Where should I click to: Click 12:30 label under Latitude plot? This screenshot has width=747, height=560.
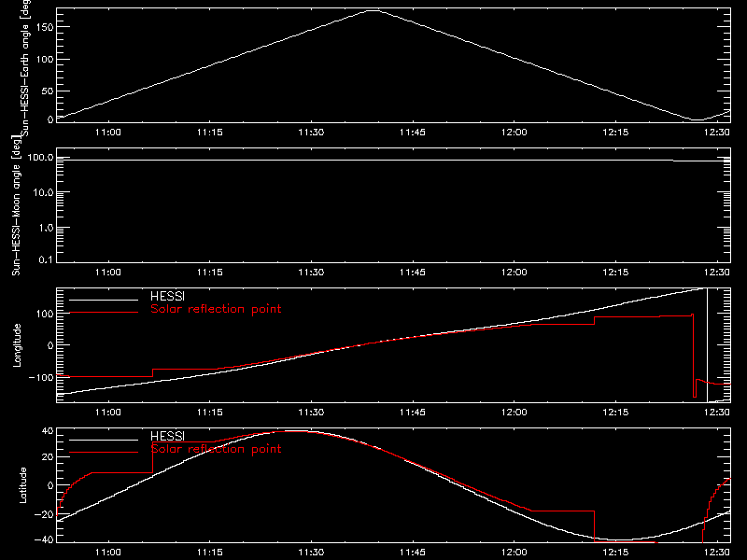point(717,553)
